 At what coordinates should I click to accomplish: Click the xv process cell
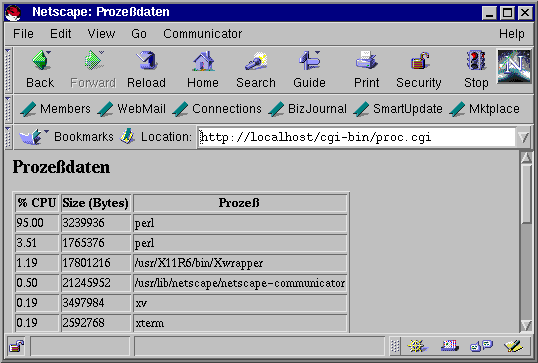tap(240, 303)
